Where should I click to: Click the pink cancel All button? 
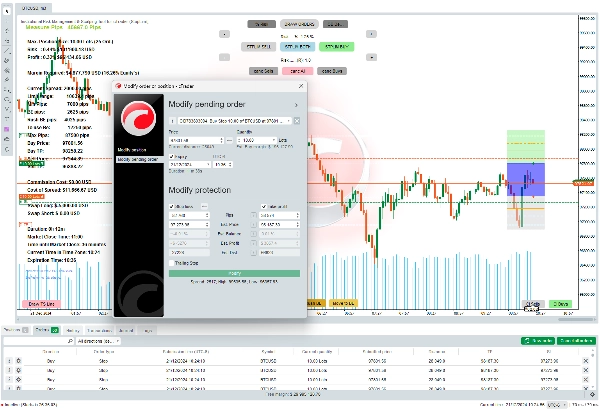tap(297, 71)
